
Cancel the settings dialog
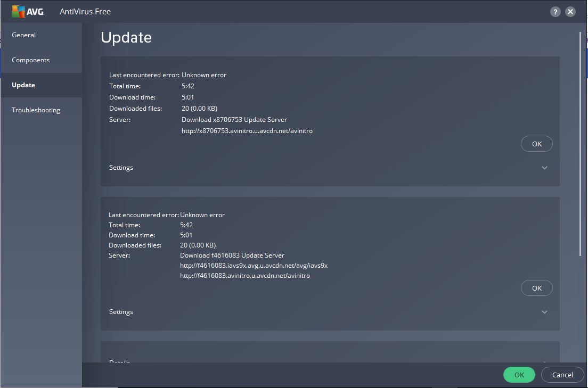562,375
